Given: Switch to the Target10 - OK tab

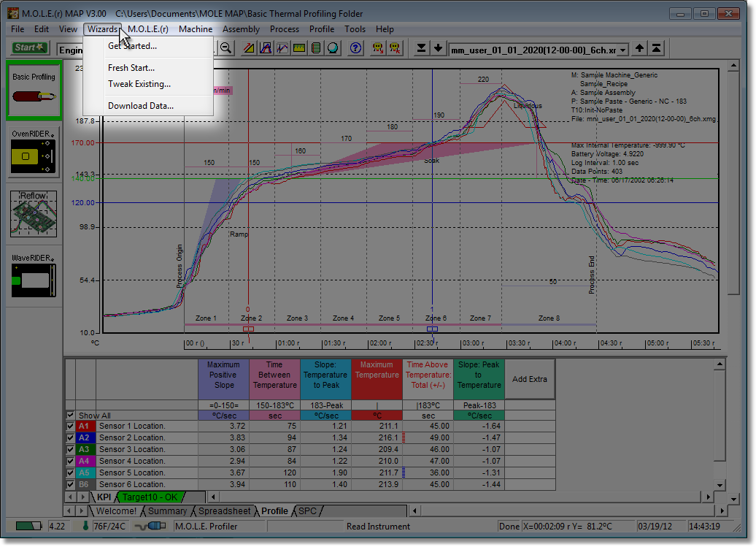Looking at the screenshot, I should 150,497.
